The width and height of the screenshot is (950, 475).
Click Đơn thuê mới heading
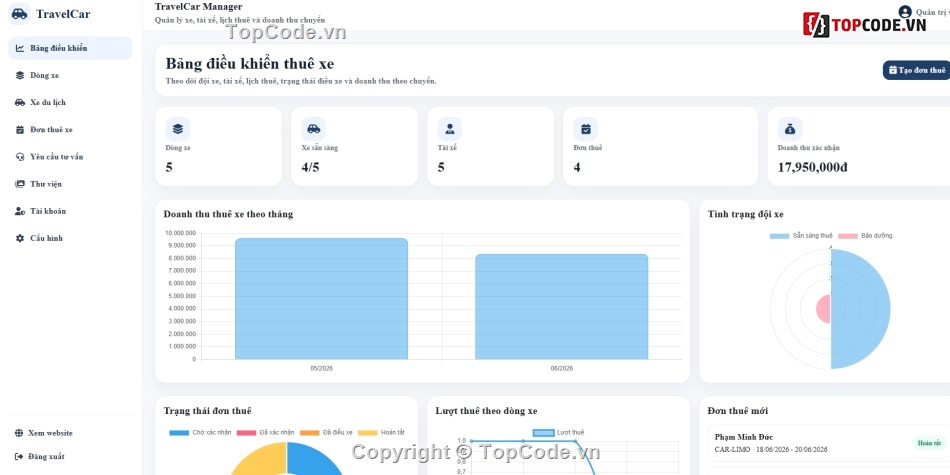(x=737, y=411)
